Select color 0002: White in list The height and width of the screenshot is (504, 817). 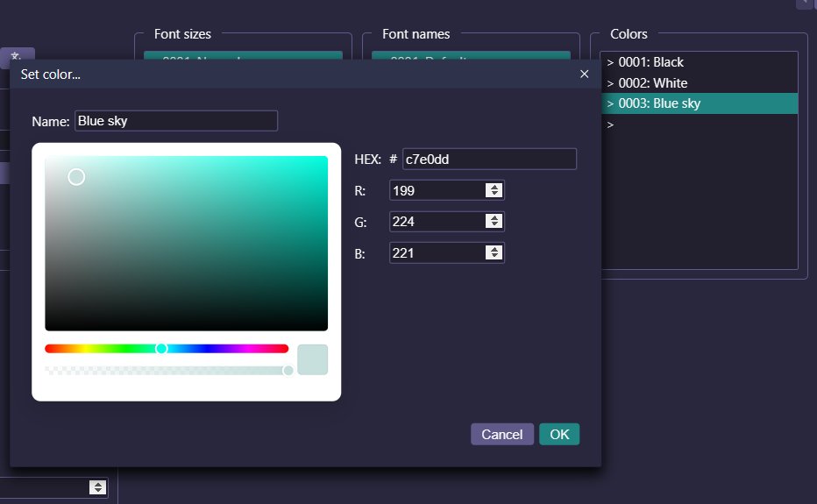tap(700, 83)
